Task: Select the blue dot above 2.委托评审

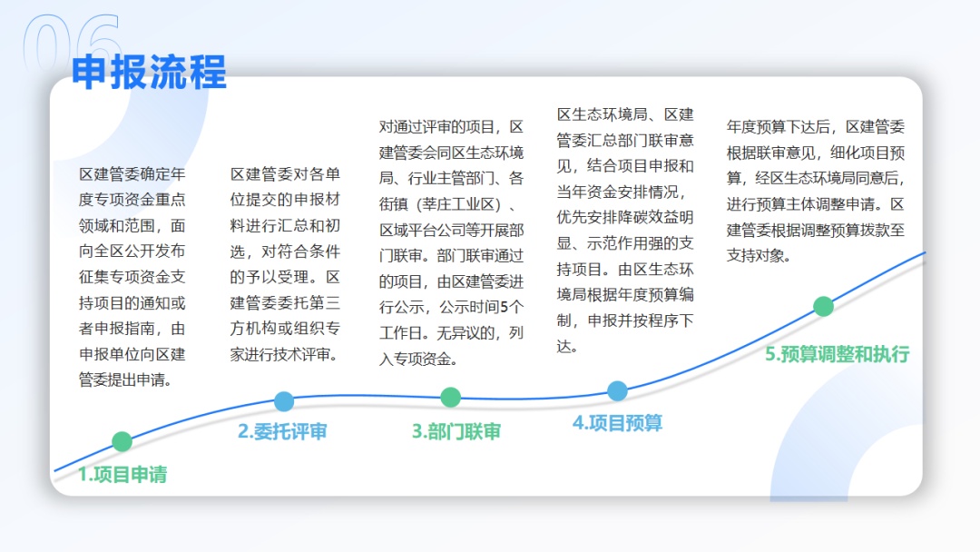Action: point(284,401)
